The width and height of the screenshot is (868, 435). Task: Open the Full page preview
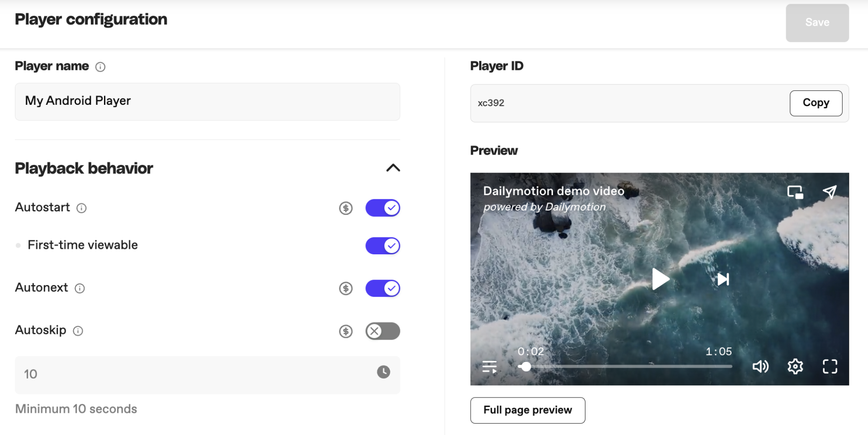[x=527, y=410]
